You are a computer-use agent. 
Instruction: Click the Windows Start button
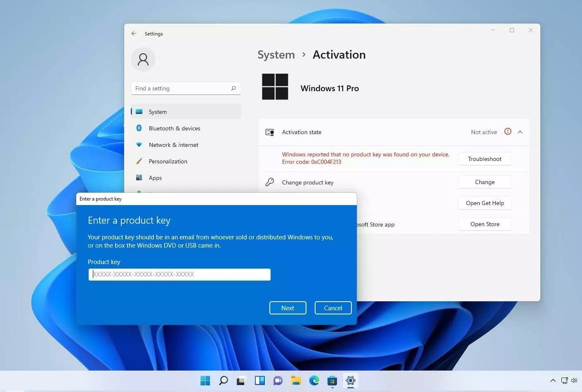pos(205,380)
